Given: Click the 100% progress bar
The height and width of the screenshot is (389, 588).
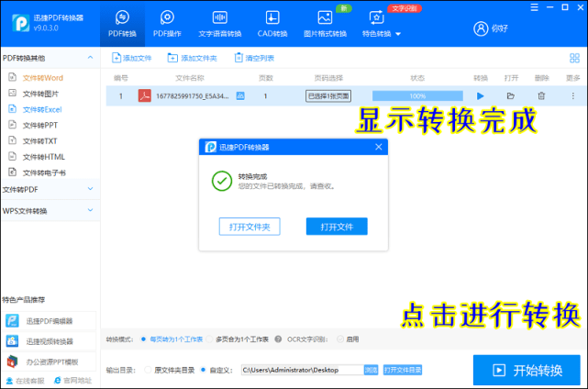Looking at the screenshot, I should point(417,96).
